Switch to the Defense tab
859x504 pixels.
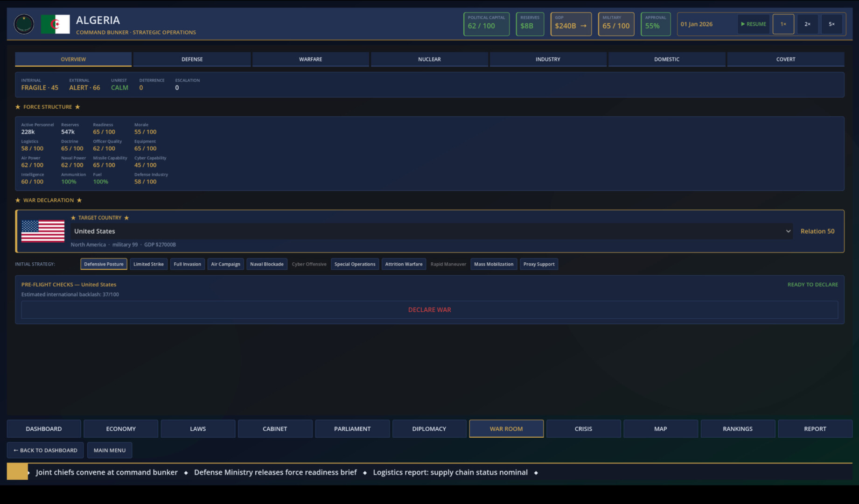click(192, 59)
